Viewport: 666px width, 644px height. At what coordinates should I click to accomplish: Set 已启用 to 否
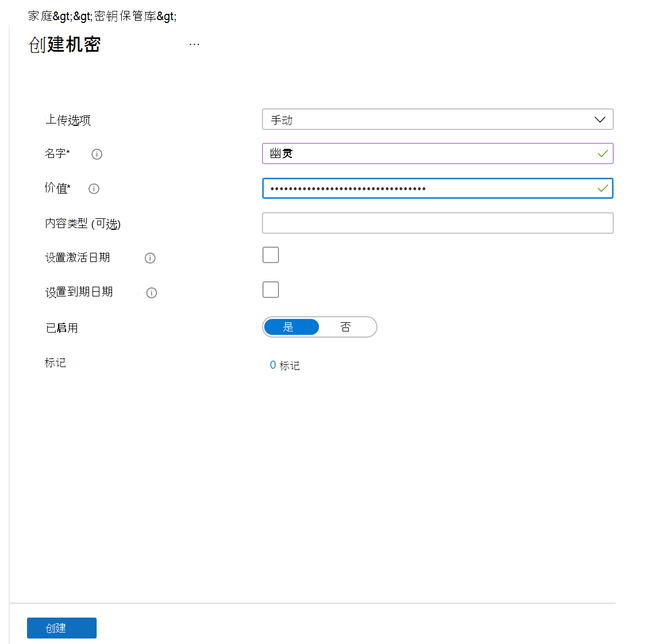[x=346, y=327]
